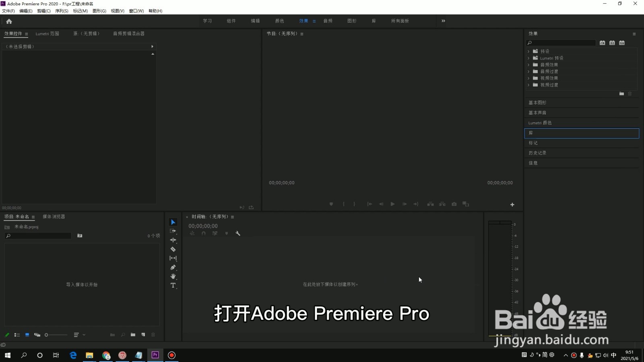The image size is (644, 362).
Task: Select the Slip tool
Action: click(173, 258)
